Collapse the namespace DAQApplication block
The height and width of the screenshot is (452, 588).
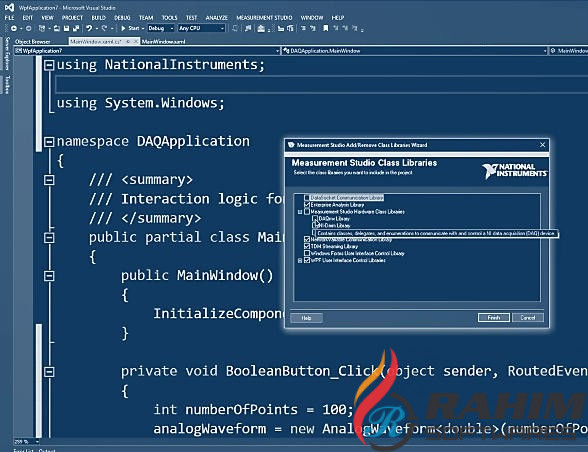coord(49,142)
